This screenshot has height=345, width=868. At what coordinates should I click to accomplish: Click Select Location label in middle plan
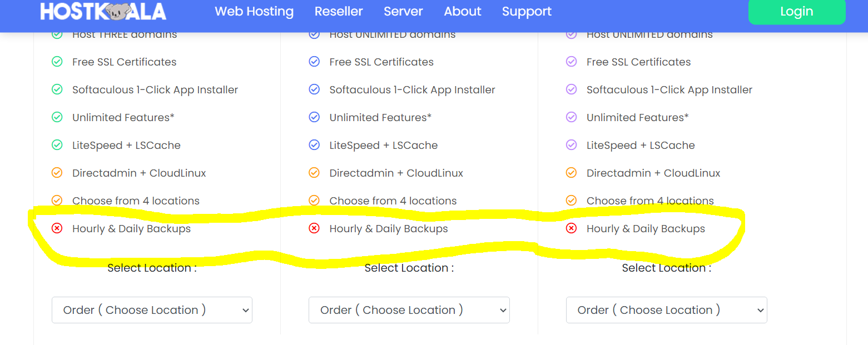pyautogui.click(x=409, y=268)
